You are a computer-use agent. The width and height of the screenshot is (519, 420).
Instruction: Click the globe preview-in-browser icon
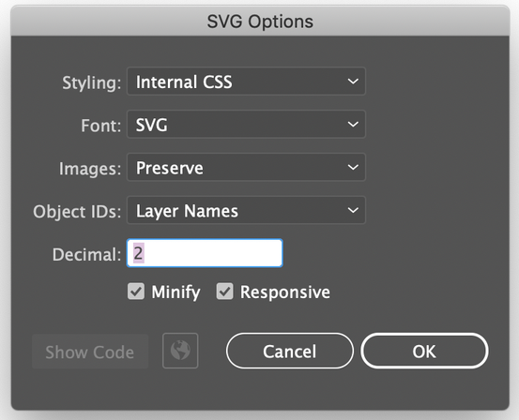[180, 351]
